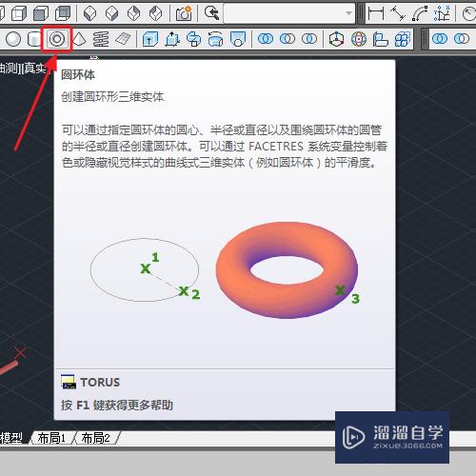Switch to SW Isometric view
Screen dimensions: 476x476
(89, 13)
